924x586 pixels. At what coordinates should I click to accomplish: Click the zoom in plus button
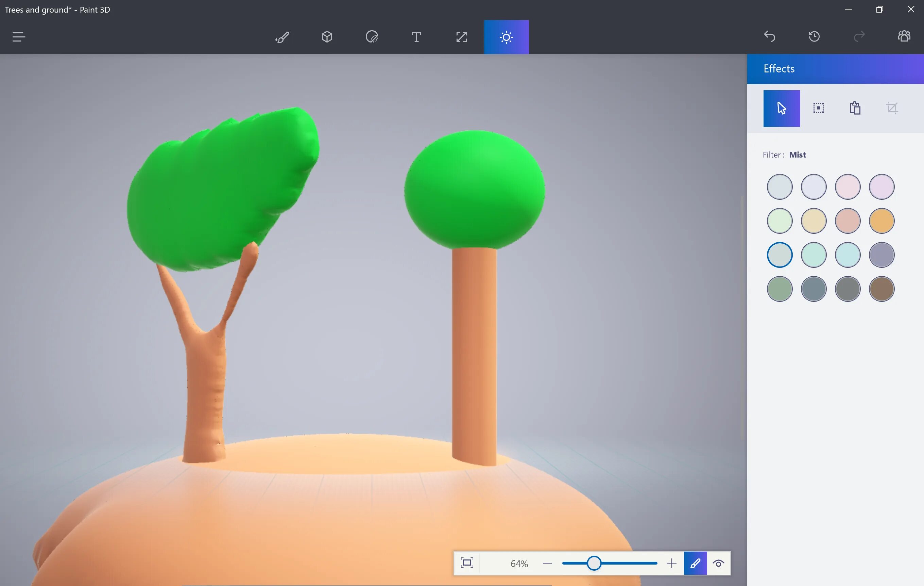(671, 563)
